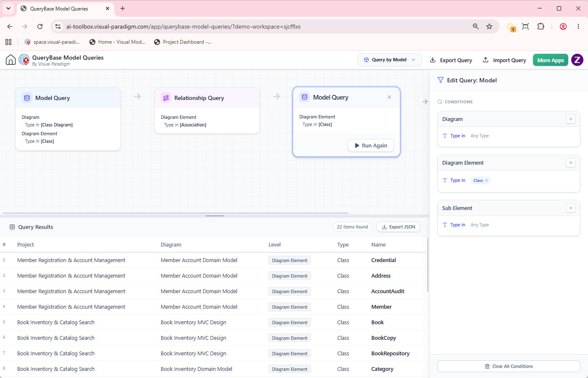Click the Import Query button
The height and width of the screenshot is (378, 588).
click(x=504, y=60)
